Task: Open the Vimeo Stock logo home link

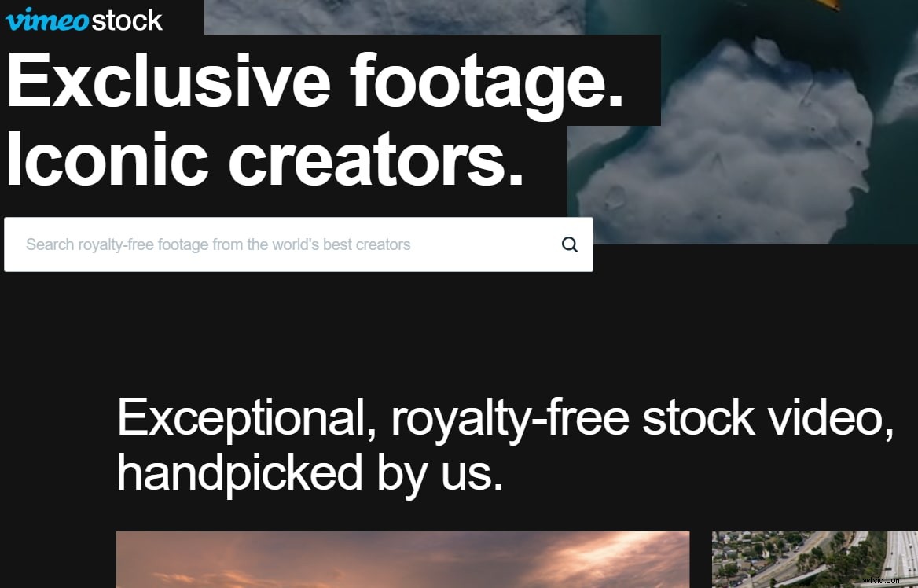Action: (x=84, y=20)
